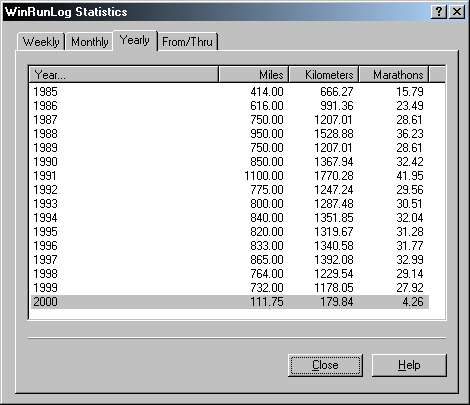
Task: Click the 666.27 kilometers value
Action: (x=337, y=92)
